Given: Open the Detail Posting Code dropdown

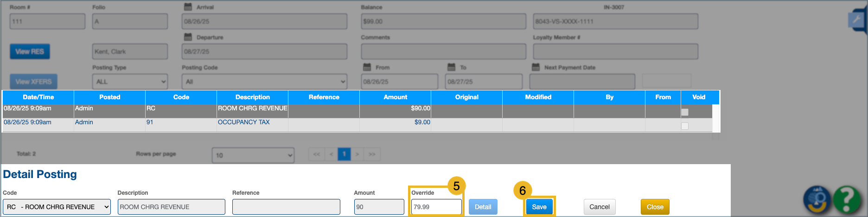Looking at the screenshot, I should pyautogui.click(x=57, y=207).
